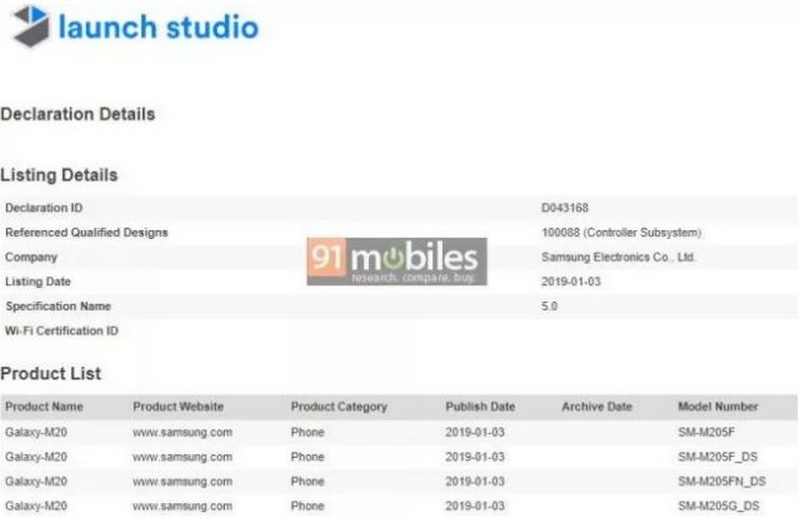Select listing date value 2019-01-03
Image resolution: width=800 pixels, height=518 pixels.
pyautogui.click(x=571, y=281)
